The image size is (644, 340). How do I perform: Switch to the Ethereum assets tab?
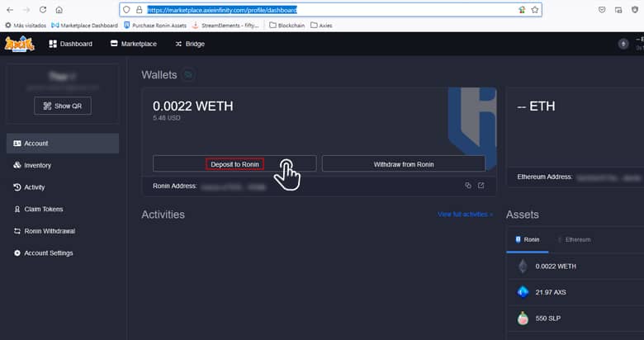[x=574, y=240]
